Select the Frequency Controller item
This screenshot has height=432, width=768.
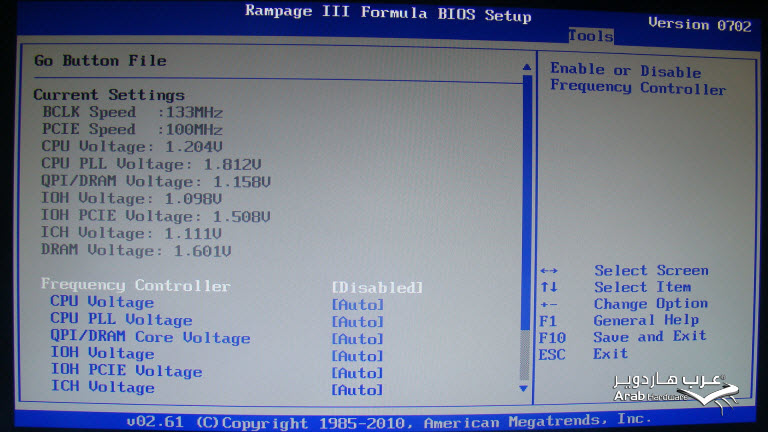click(x=136, y=285)
